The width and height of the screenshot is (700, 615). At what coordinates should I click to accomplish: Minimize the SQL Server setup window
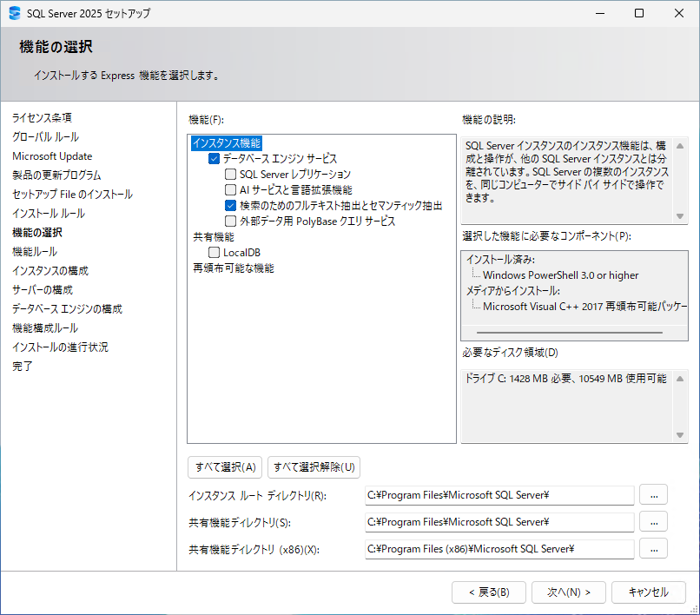click(x=600, y=13)
